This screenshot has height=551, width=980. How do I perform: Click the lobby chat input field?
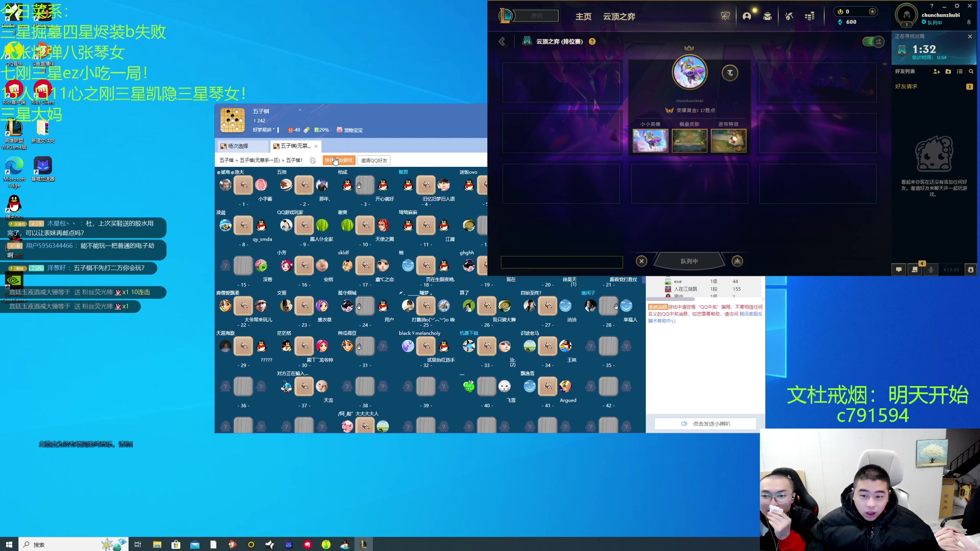point(562,262)
